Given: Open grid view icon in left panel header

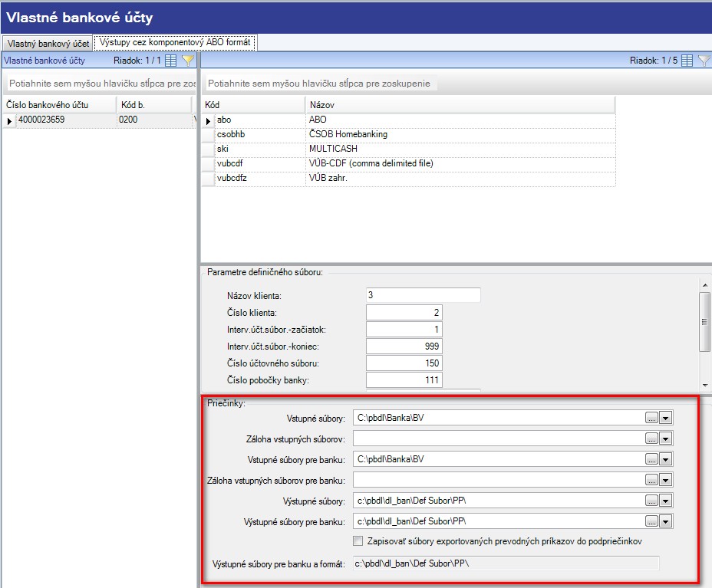Looking at the screenshot, I should click(x=171, y=61).
